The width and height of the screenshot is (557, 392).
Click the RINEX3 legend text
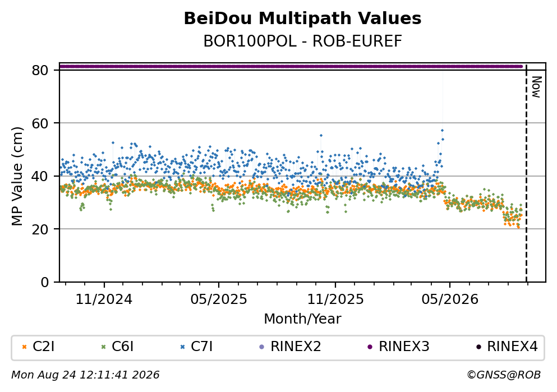click(404, 347)
